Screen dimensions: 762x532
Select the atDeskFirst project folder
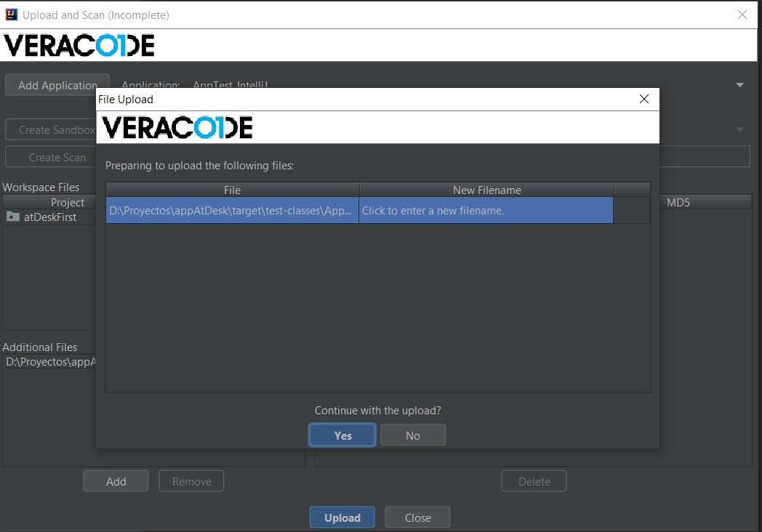(x=49, y=217)
